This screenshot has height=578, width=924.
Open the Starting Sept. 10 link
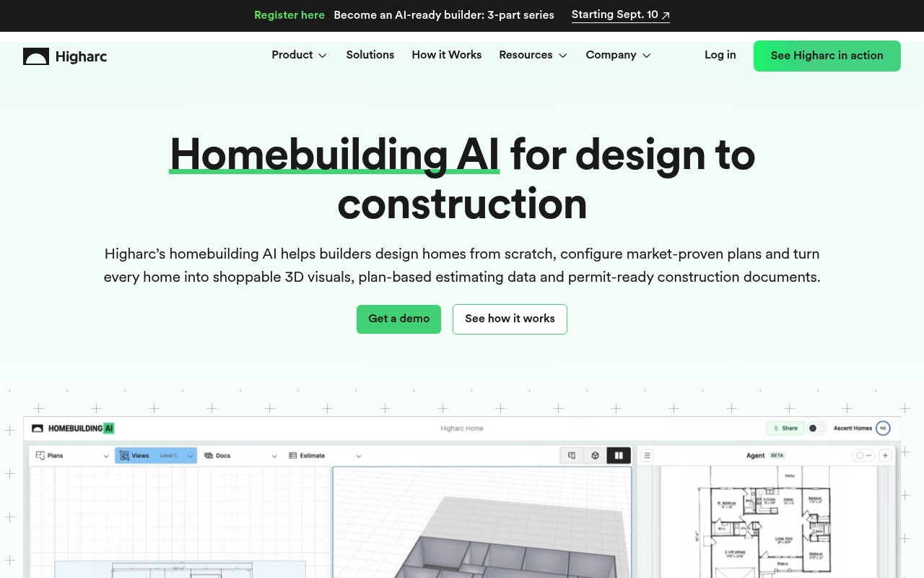click(621, 15)
